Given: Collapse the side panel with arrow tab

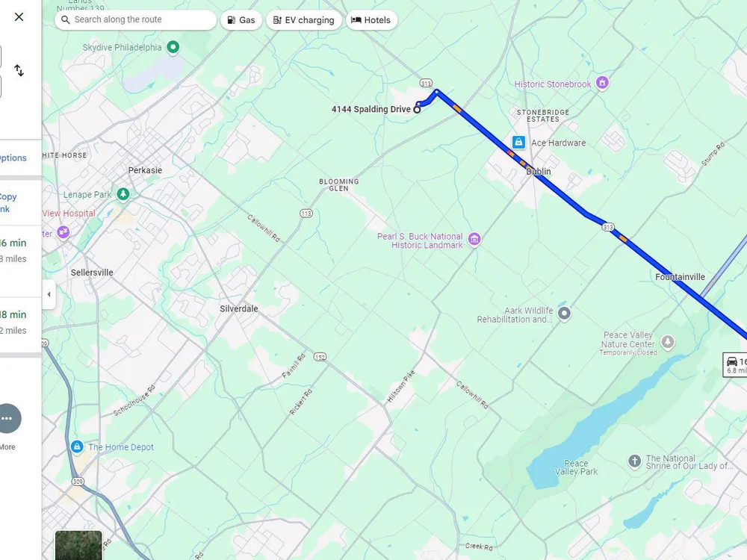Looking at the screenshot, I should pyautogui.click(x=49, y=294).
